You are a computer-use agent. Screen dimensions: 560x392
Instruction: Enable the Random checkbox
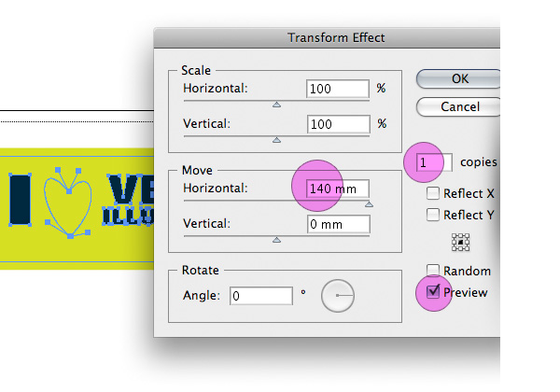click(x=433, y=270)
